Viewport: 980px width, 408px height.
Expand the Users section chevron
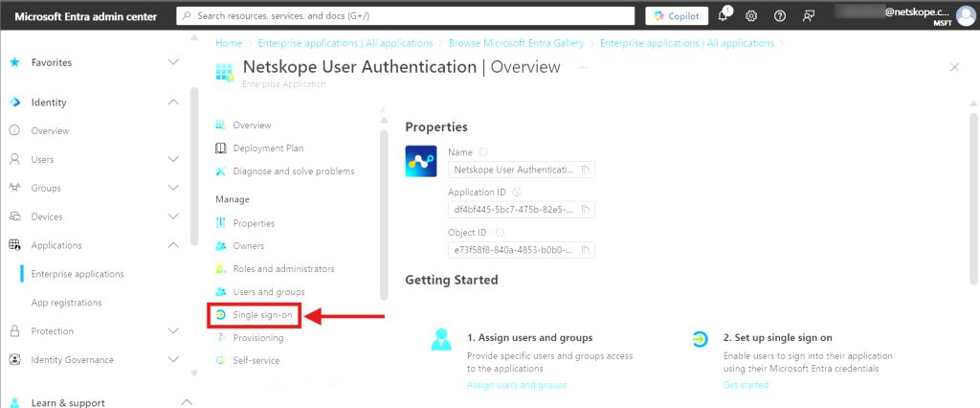pos(174,160)
